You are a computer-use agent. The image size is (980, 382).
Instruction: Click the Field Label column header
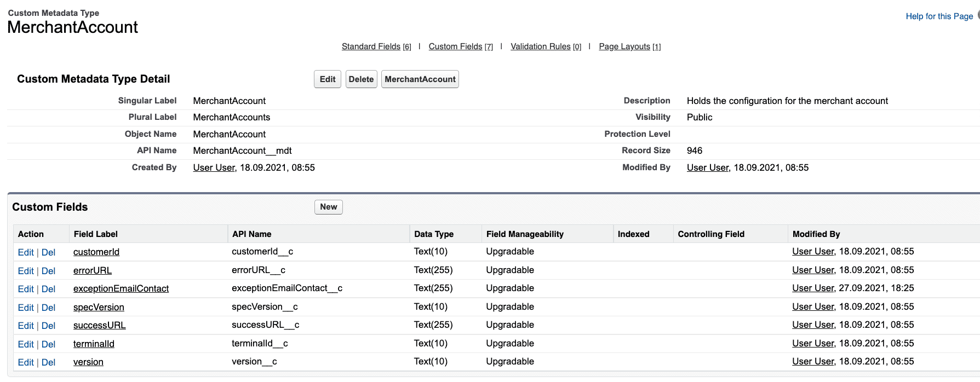[96, 234]
